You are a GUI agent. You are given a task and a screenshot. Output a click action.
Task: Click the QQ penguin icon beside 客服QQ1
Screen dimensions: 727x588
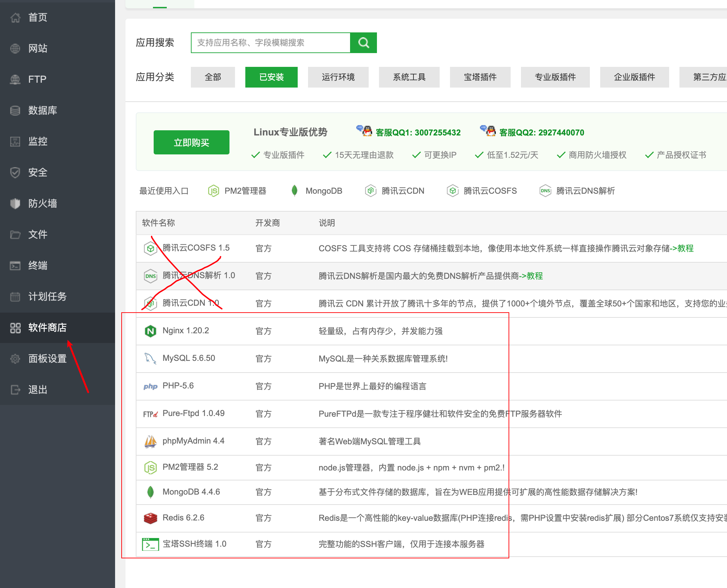[x=365, y=131]
